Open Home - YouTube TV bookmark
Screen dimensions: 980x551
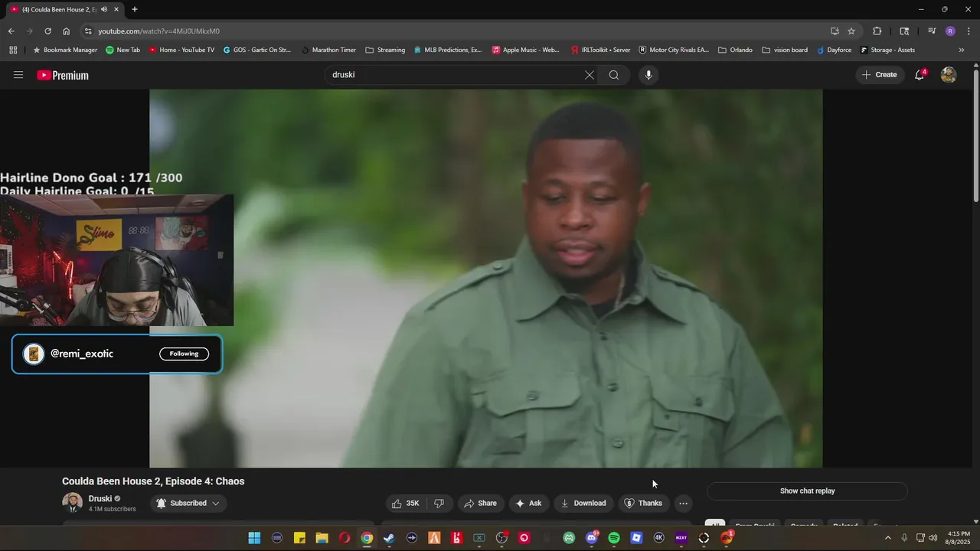coord(181,50)
